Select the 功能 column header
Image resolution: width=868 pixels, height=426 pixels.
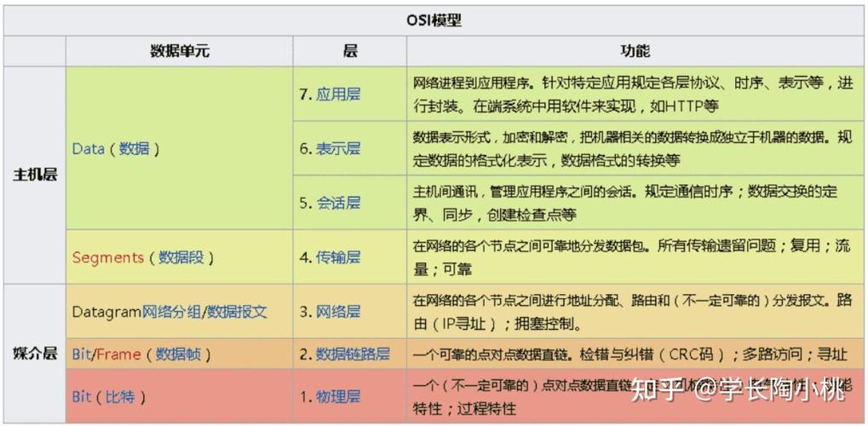pyautogui.click(x=635, y=51)
